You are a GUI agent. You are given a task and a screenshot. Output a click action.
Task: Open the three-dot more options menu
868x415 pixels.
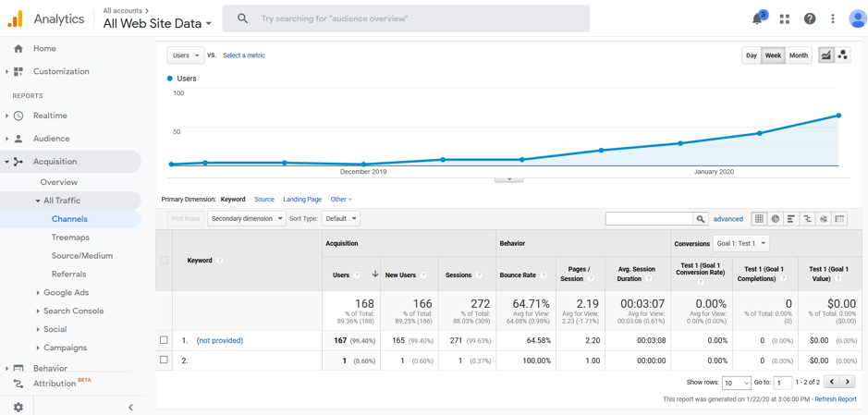tap(833, 18)
